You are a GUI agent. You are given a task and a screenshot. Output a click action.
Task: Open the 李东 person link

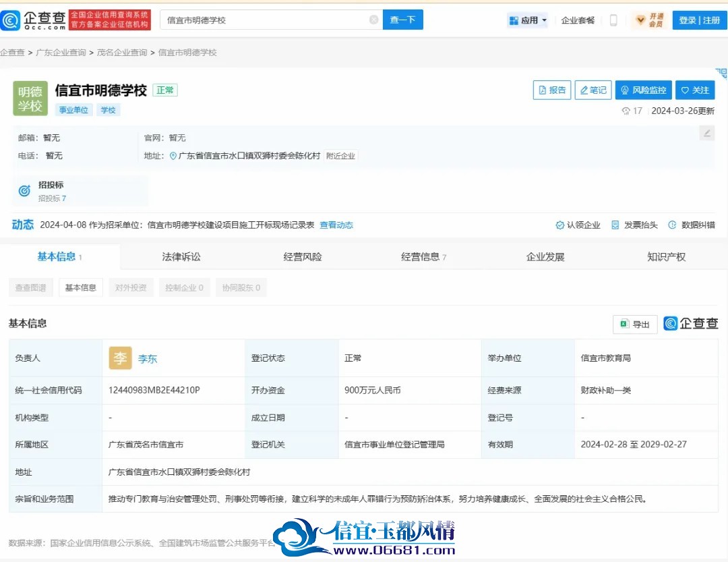pyautogui.click(x=148, y=358)
